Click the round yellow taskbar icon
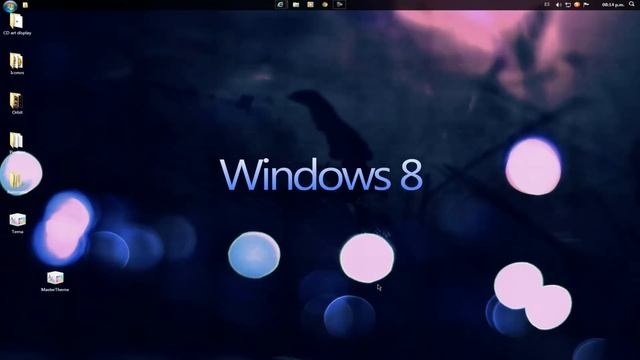The width and height of the screenshot is (640, 360). coord(325,4)
